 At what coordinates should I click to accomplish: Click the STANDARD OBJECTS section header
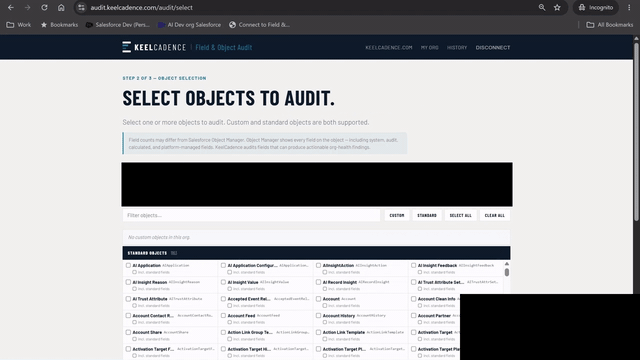(x=316, y=253)
